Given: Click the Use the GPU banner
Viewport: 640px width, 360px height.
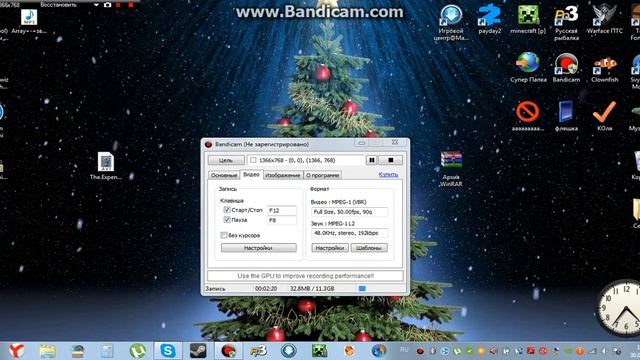Looking at the screenshot, I should tap(305, 276).
